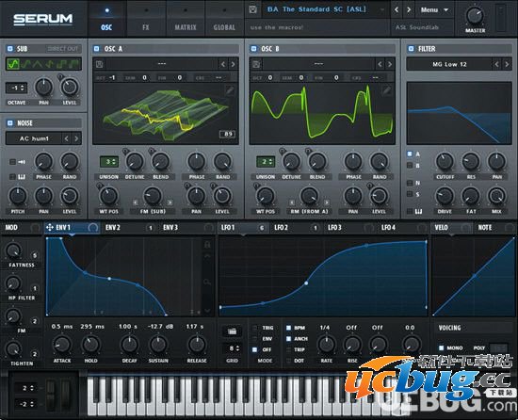
Task: Click the envelope lock icon
Action: [x=207, y=245]
